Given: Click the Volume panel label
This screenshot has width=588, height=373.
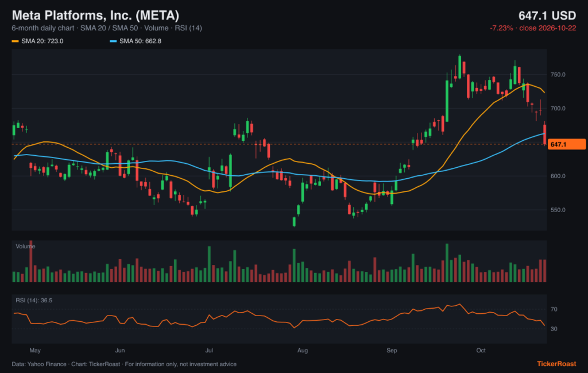Looking at the screenshot, I should point(25,247).
